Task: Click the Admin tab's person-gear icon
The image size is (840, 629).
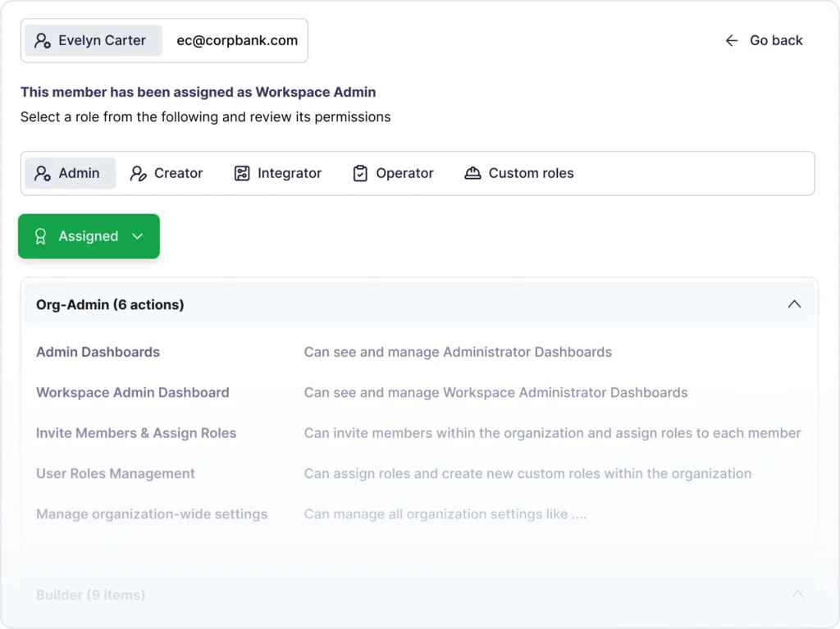Action: point(43,173)
